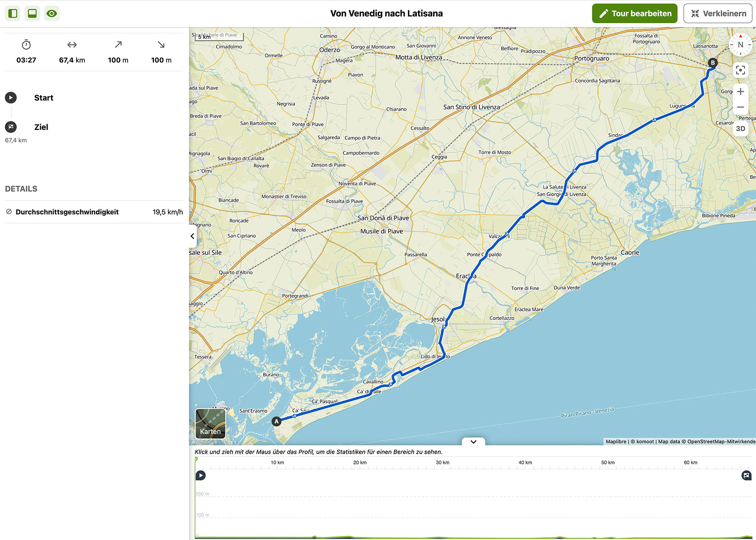
Task: Toggle the left sidebar panel icon
Action: (x=13, y=13)
